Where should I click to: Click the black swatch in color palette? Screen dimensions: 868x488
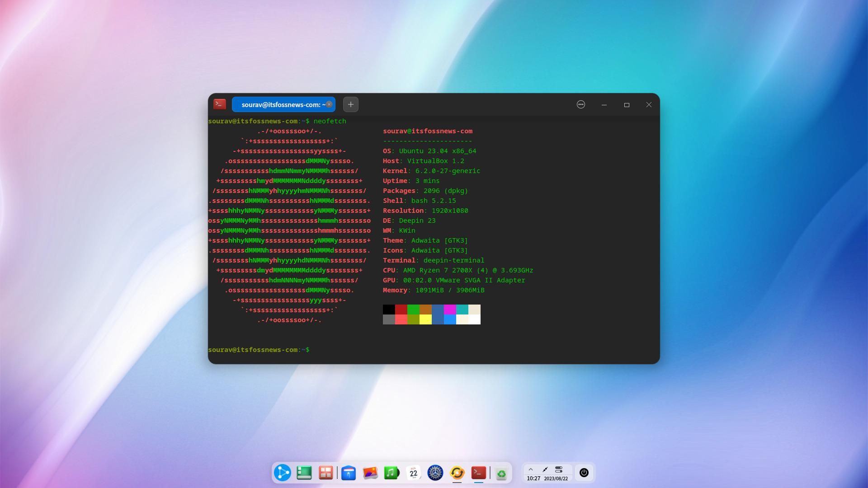click(x=389, y=310)
